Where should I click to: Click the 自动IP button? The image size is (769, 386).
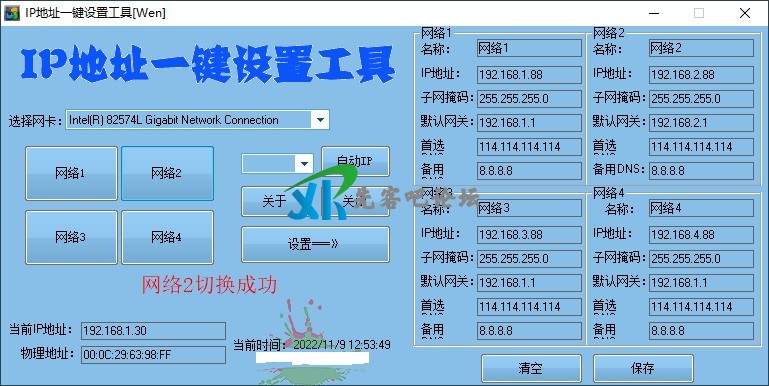[x=356, y=161]
